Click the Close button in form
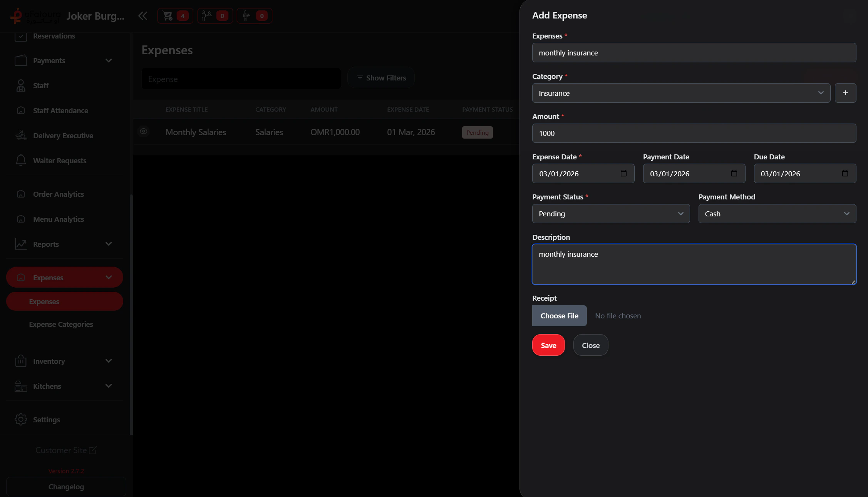 [x=590, y=345]
